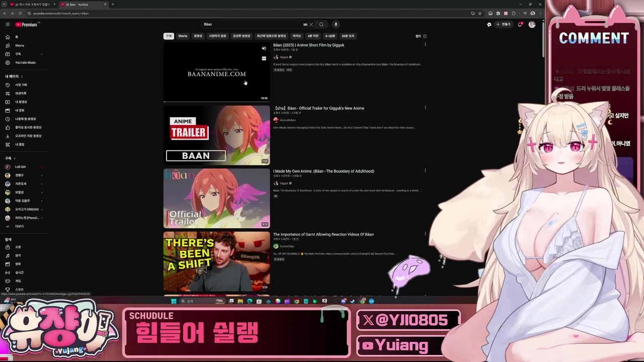Open the notifications bell
This screenshot has height=362, width=644.
click(520, 24)
